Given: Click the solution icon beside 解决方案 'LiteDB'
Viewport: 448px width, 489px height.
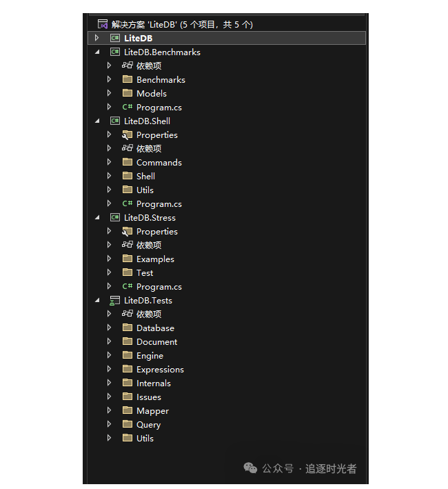Looking at the screenshot, I should coord(103,24).
